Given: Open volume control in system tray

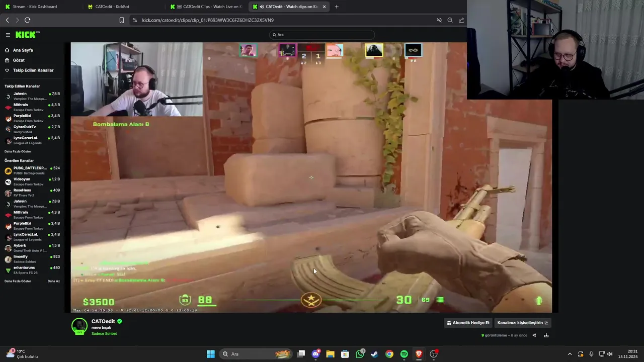Looking at the screenshot, I should 610,354.
